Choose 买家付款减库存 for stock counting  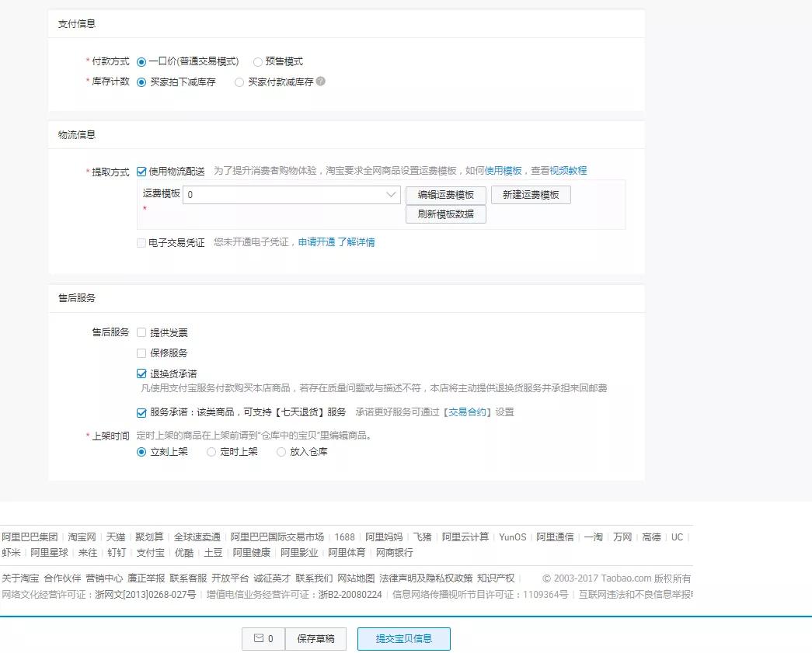239,82
